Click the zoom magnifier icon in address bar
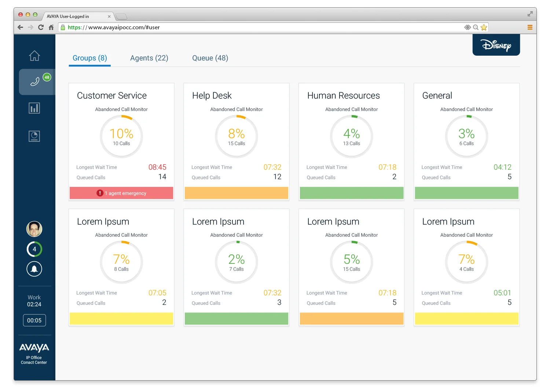 pos(476,27)
